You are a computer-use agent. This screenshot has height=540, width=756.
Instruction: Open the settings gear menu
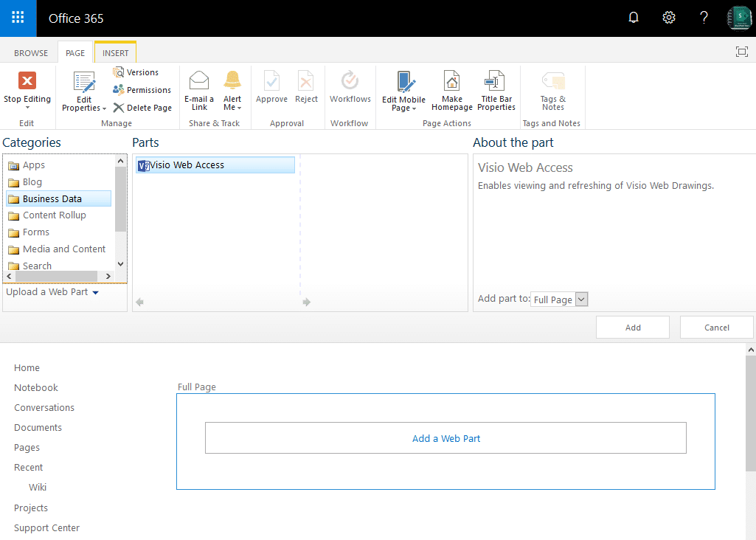coord(669,18)
